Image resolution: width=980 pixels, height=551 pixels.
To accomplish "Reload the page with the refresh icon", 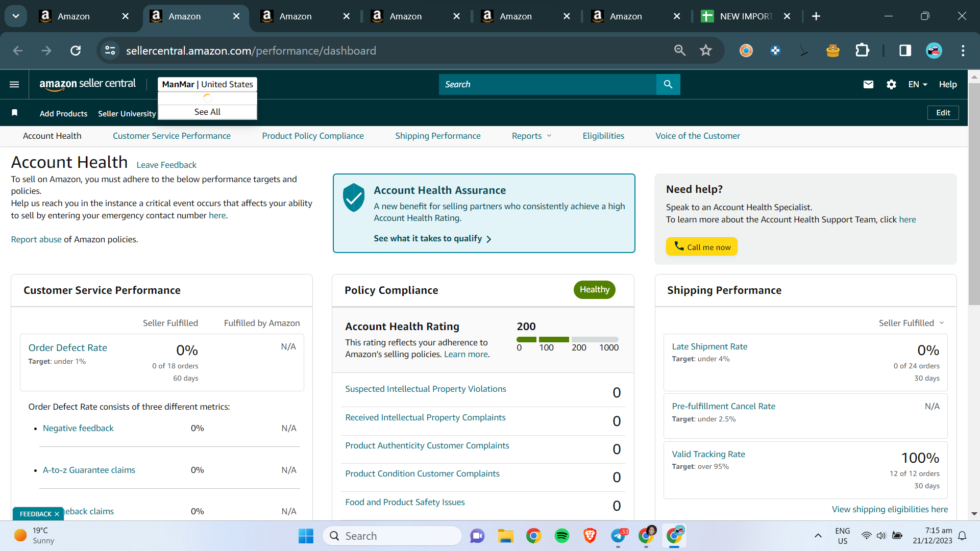I will 76,51.
